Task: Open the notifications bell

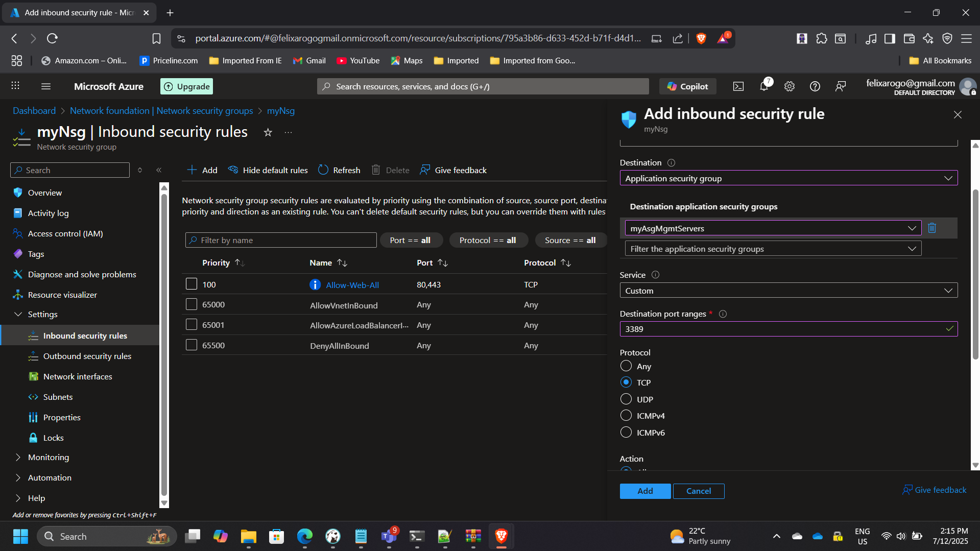Action: coord(764,86)
